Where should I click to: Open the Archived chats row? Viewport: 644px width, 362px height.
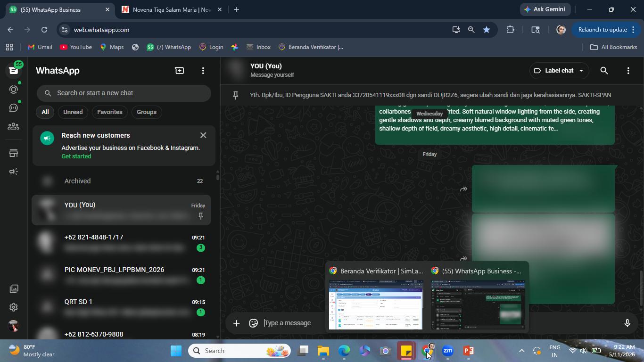coord(122,181)
